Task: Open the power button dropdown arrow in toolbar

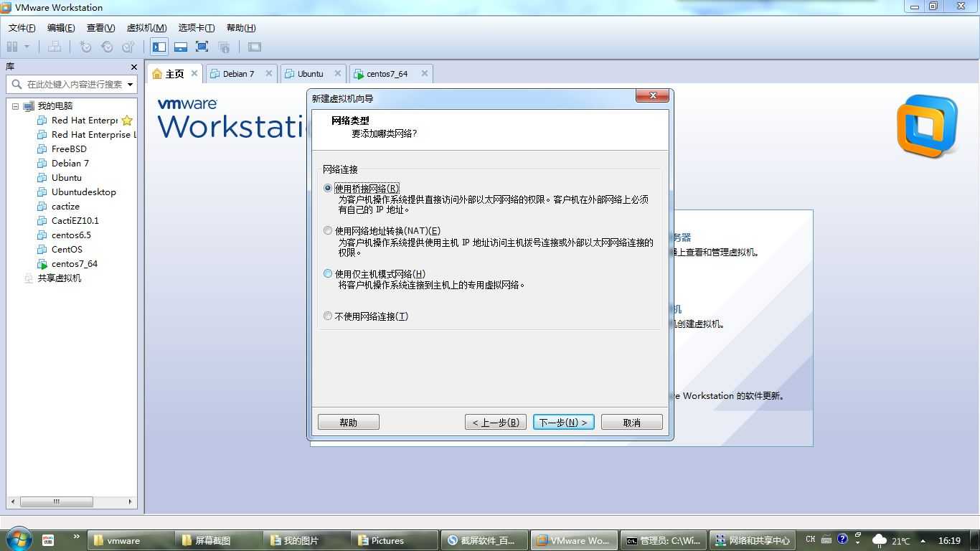Action: tap(27, 47)
